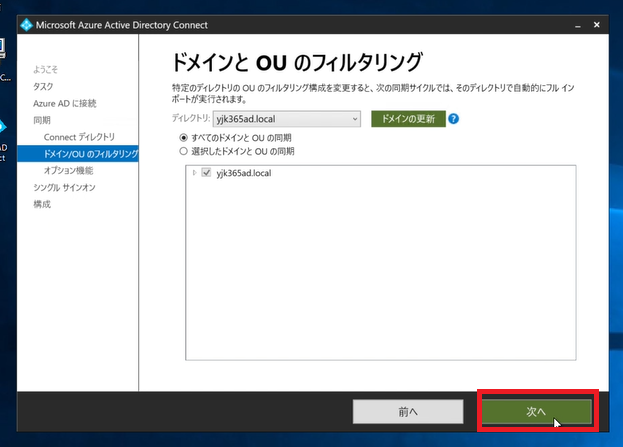Viewport: 623px width, 447px height.
Task: Select 同期 step in sidebar
Action: click(x=42, y=120)
